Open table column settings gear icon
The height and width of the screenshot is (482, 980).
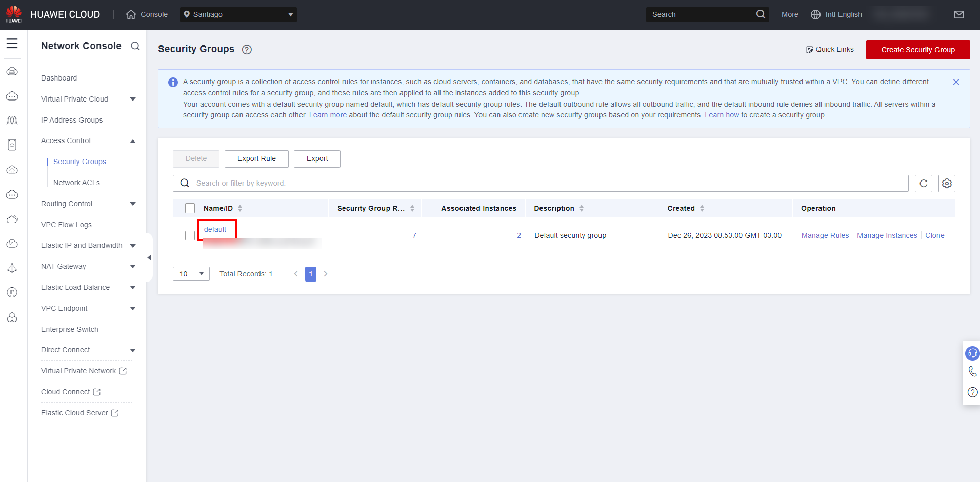947,184
